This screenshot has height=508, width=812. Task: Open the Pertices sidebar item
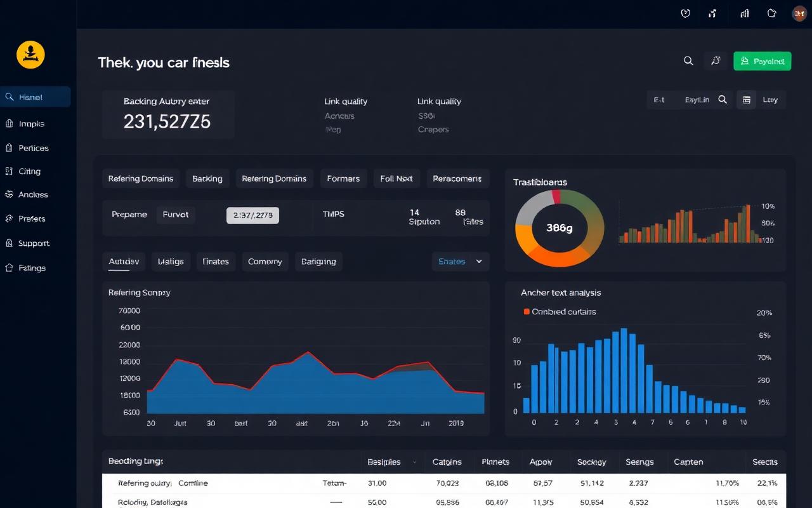(x=34, y=148)
